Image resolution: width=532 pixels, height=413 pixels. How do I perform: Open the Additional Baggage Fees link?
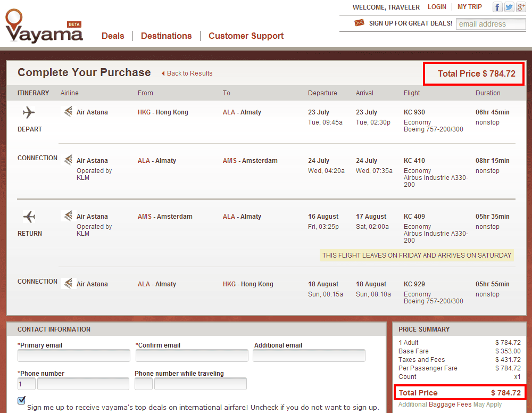(435, 404)
